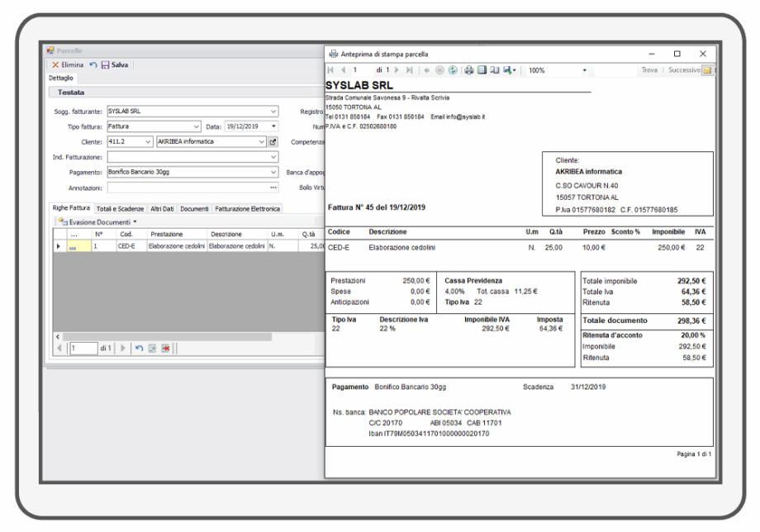Image resolution: width=760 pixels, height=532 pixels.
Task: Expand the Pagamento dropdown
Action: point(273,172)
